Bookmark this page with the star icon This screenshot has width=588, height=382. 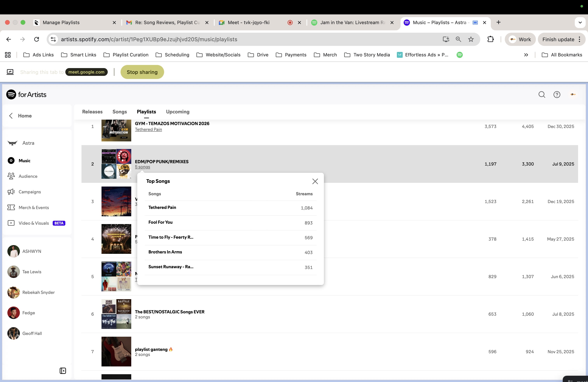pyautogui.click(x=471, y=39)
